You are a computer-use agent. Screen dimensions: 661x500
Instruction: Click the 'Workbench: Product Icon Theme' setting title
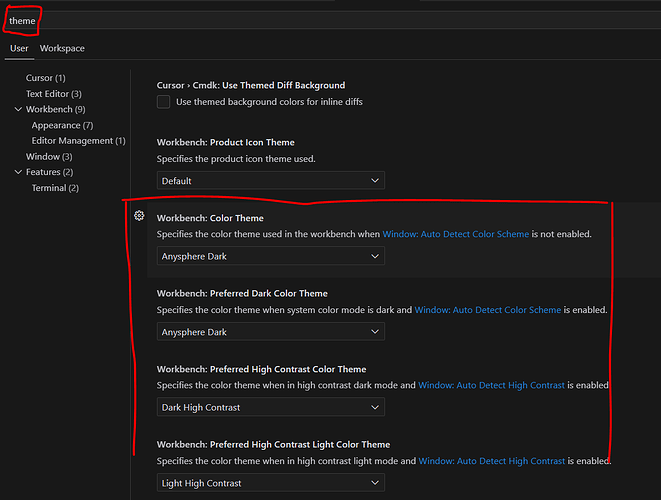click(226, 142)
